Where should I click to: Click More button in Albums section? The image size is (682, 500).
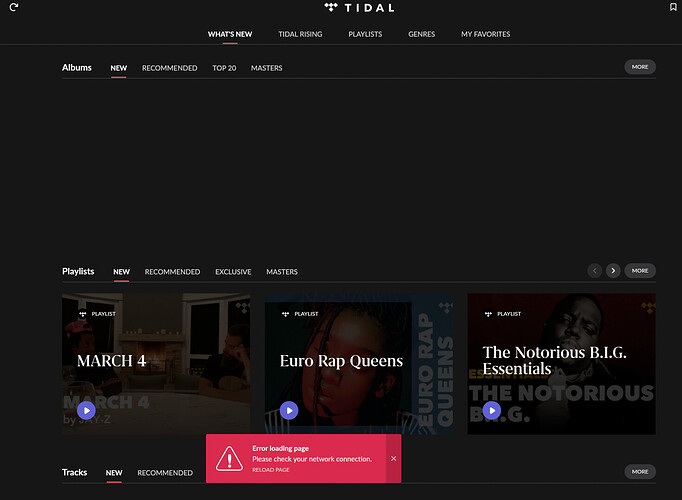pyautogui.click(x=640, y=67)
